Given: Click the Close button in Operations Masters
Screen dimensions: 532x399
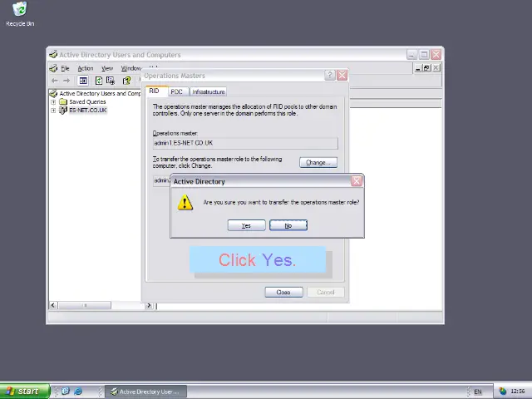Looking at the screenshot, I should click(283, 292).
